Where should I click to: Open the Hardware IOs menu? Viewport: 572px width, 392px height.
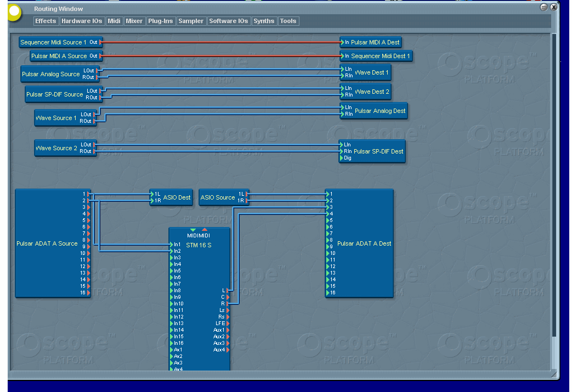(82, 21)
